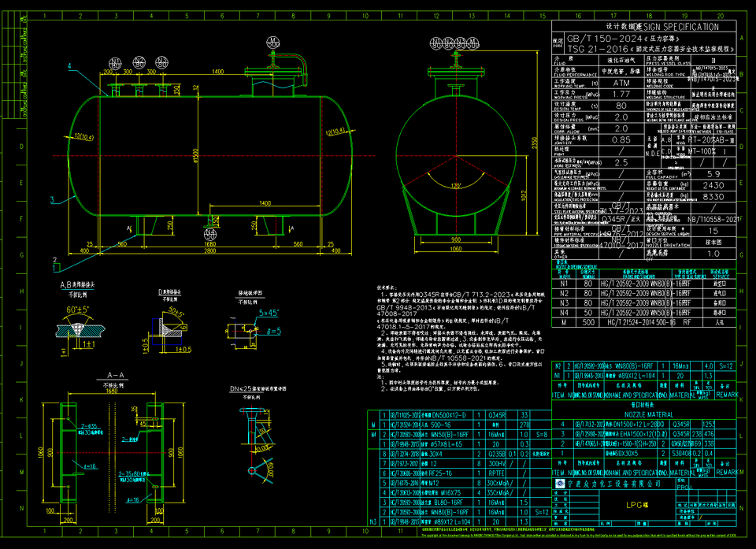The width and height of the screenshot is (756, 549).
Task: Select the 1002 dimension in end view
Action: point(524,195)
